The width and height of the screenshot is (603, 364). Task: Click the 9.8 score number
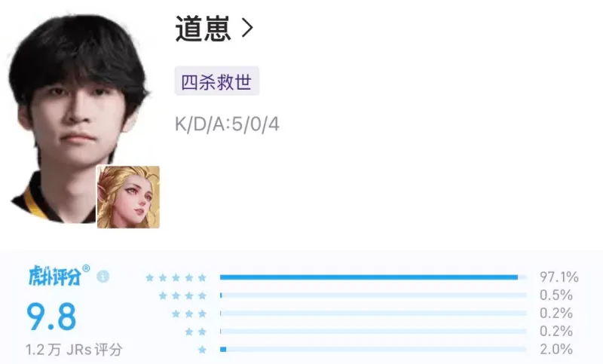51,317
